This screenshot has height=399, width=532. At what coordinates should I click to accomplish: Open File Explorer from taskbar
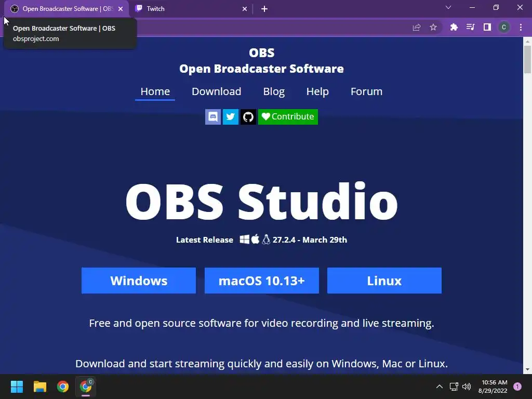(x=39, y=387)
